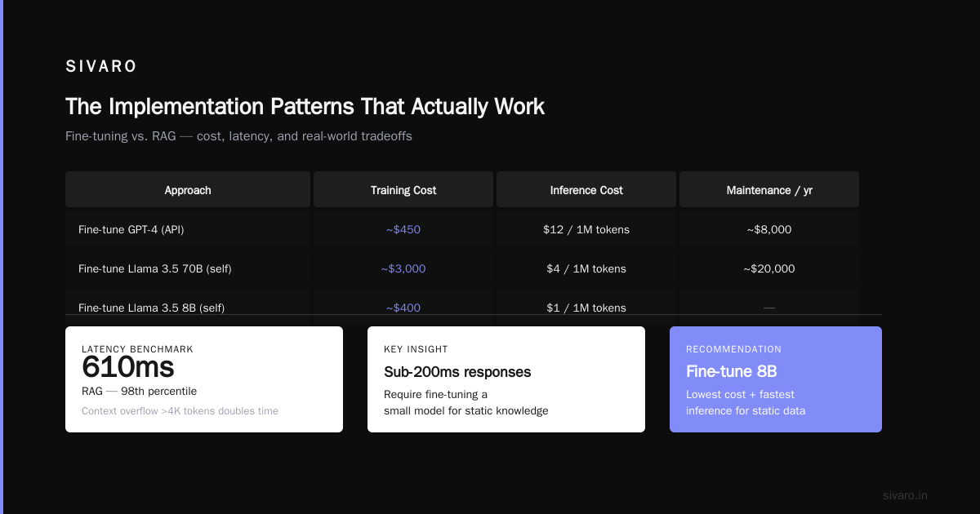Screen dimensions: 980x514
Task: Click the subtitle about Fine-tuning vs. RAG
Action: (238, 136)
